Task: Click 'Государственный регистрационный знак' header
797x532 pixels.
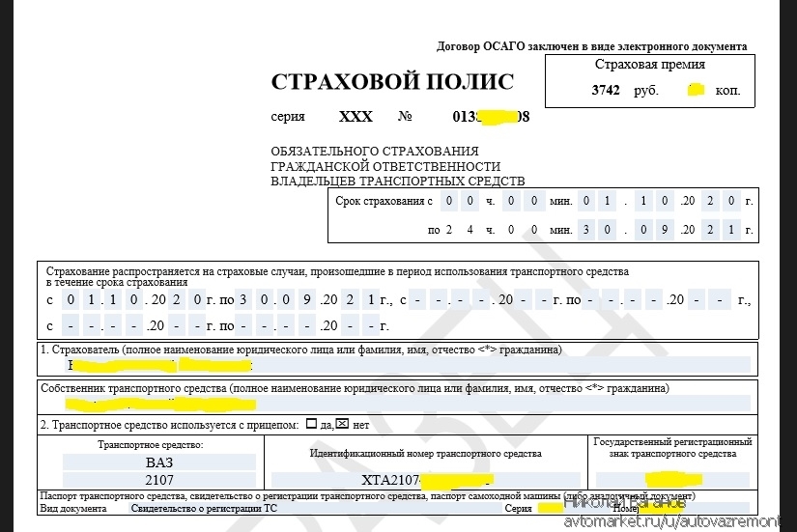Action: point(672,448)
